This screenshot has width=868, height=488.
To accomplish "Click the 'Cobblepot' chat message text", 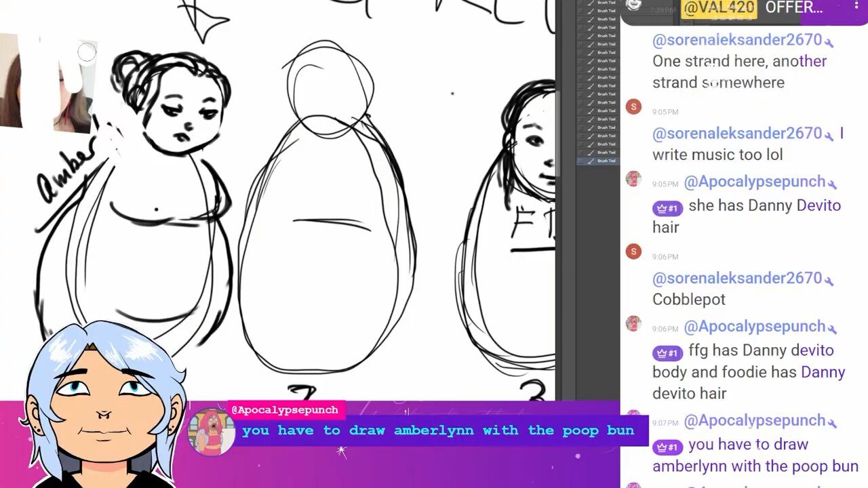I will [x=689, y=300].
